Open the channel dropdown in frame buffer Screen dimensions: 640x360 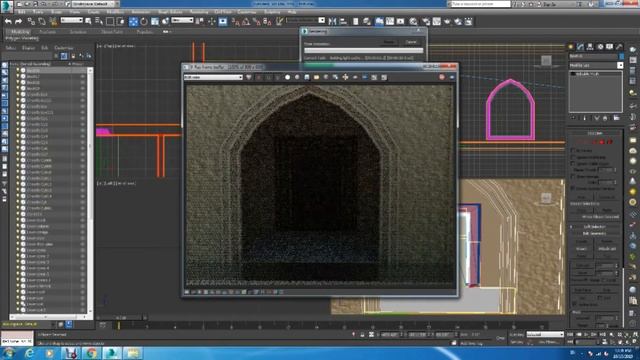(x=213, y=77)
